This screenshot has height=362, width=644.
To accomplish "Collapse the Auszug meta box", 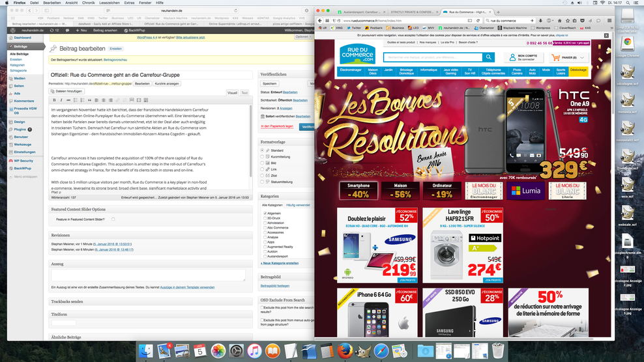I will (151, 264).
